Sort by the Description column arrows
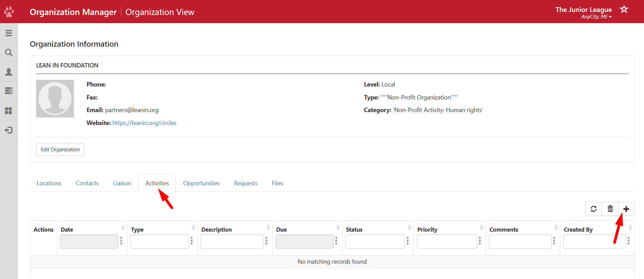The height and width of the screenshot is (279, 644). pyautogui.click(x=268, y=228)
